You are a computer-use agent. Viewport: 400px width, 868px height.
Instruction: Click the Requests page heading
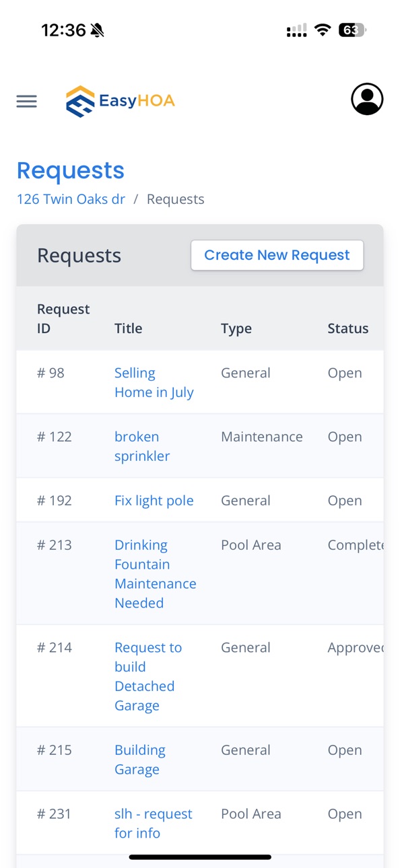point(71,170)
